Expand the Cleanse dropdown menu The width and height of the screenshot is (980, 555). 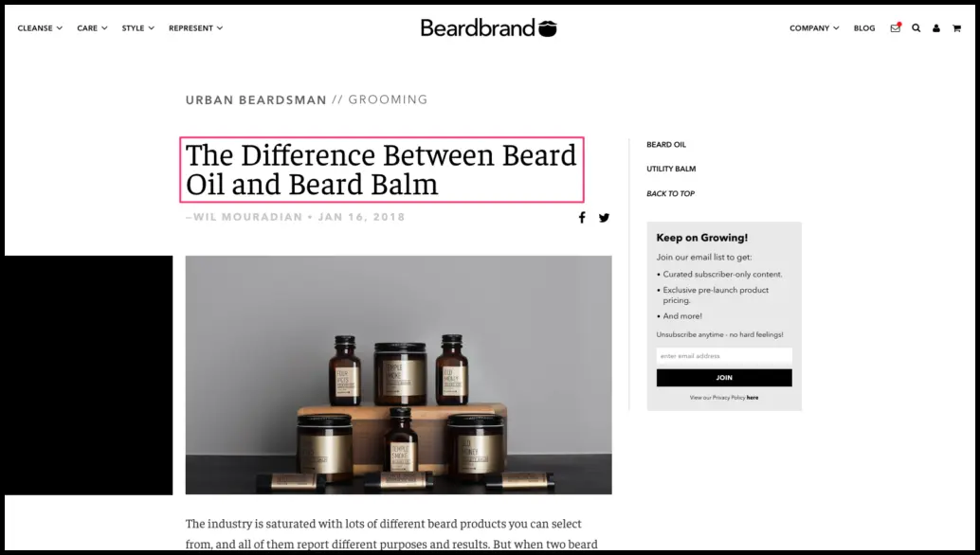point(40,28)
